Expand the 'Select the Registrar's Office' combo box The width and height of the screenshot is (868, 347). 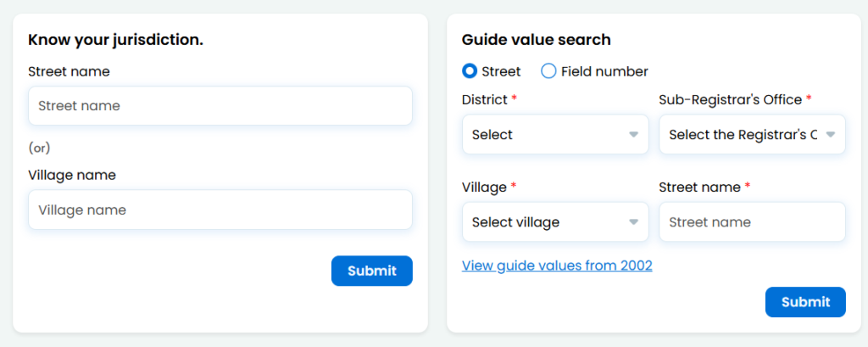[742, 135]
